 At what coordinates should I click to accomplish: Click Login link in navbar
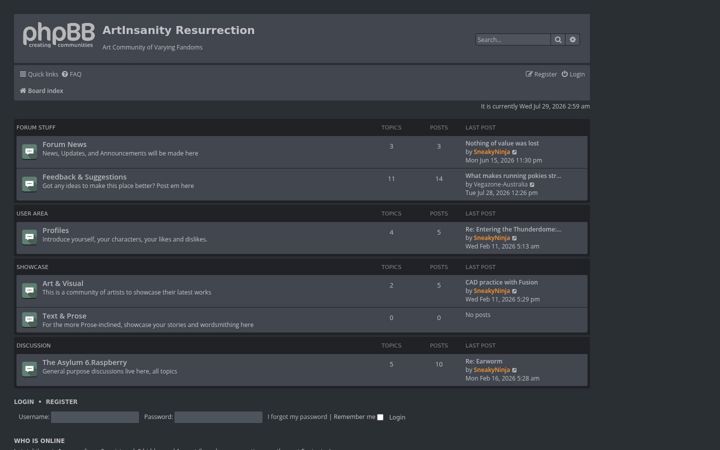(573, 74)
